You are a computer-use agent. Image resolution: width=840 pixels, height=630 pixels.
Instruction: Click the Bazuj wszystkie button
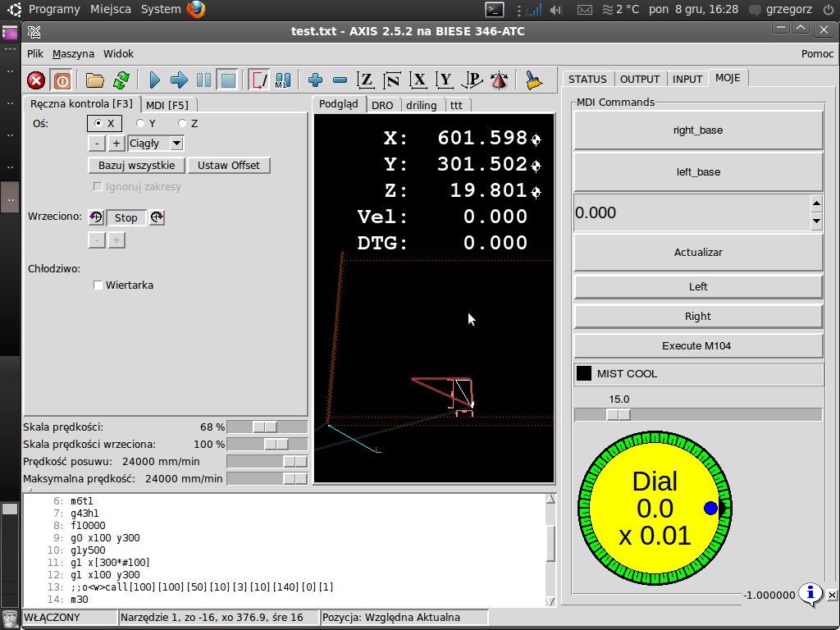pos(137,166)
